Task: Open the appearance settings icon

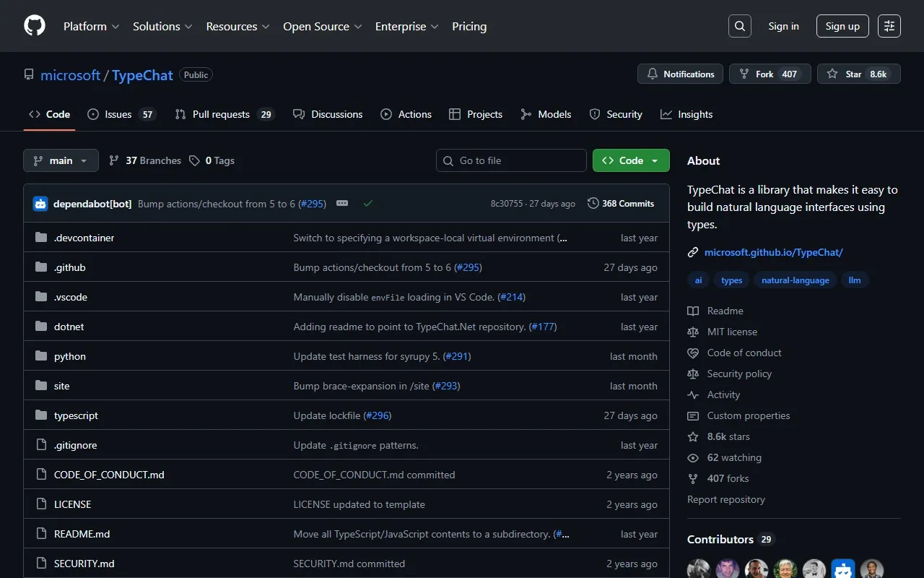Action: [x=889, y=26]
